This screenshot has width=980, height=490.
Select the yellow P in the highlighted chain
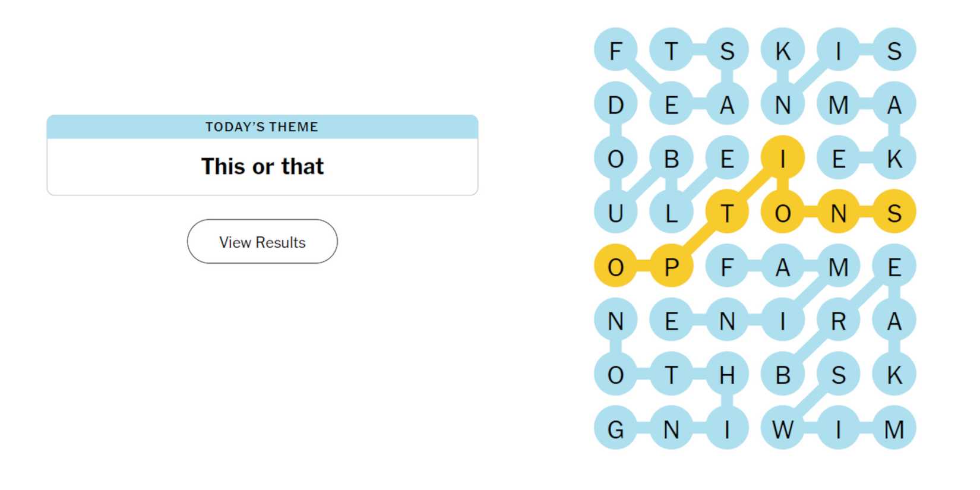click(x=671, y=267)
